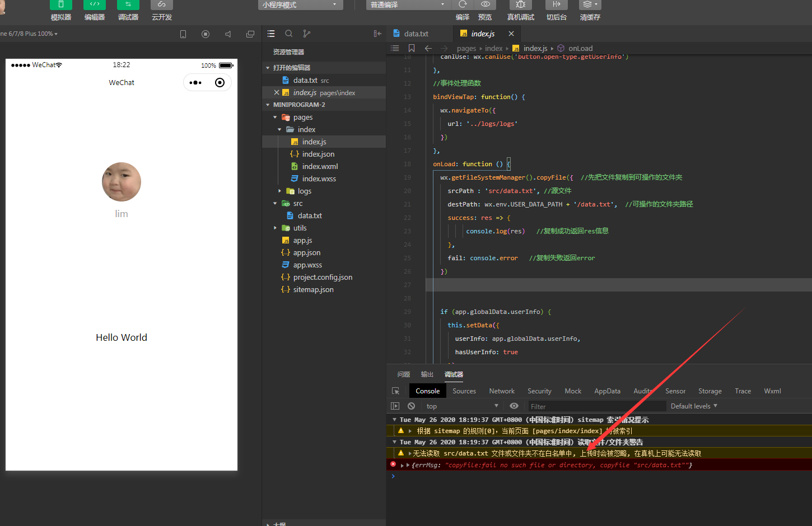Viewport: 812px width, 526px height.
Task: Toggle the simulator (模拟器) panel button
Action: click(61, 5)
